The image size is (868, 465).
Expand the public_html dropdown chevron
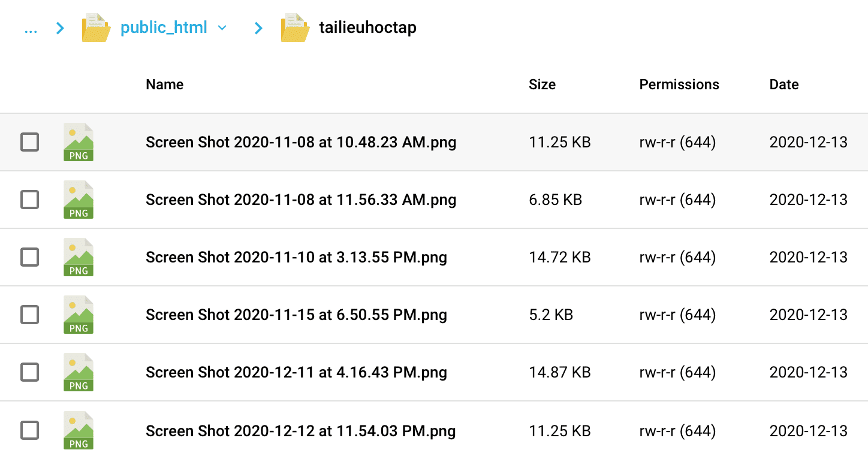(222, 28)
